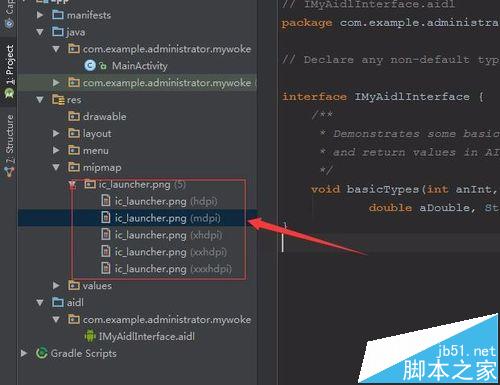
Task: Select ic_launcher.png (hdpi) file
Action: [x=166, y=201]
